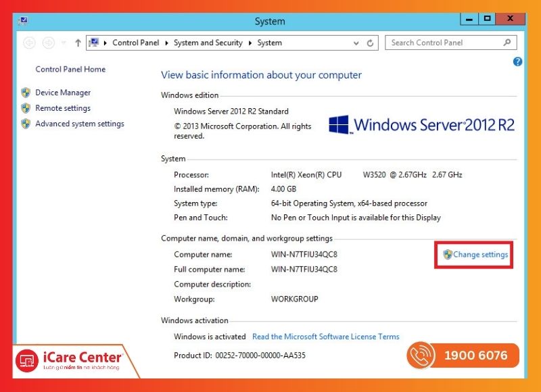Minimize the System window
541x392 pixels.
469,20
